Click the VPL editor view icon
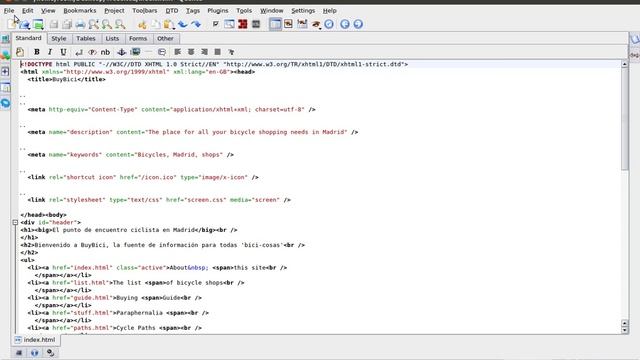This screenshot has width=640, height=360. tap(289, 24)
